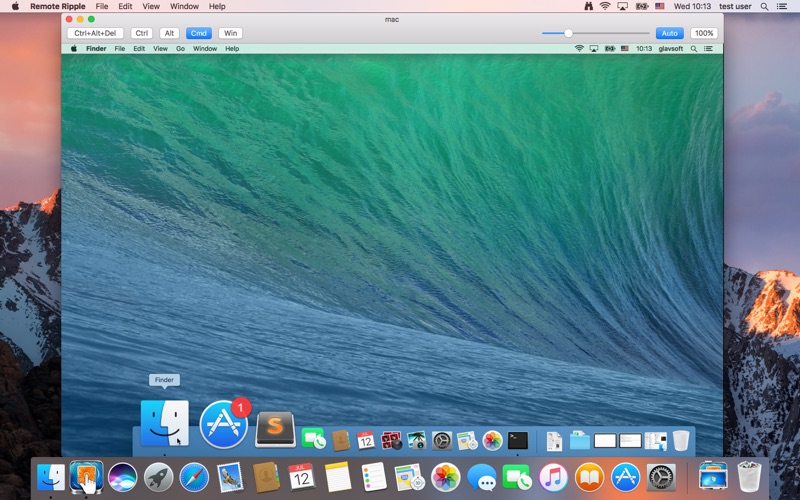
Task: Open Calendar in the remote Mac's dock
Action: click(x=365, y=440)
